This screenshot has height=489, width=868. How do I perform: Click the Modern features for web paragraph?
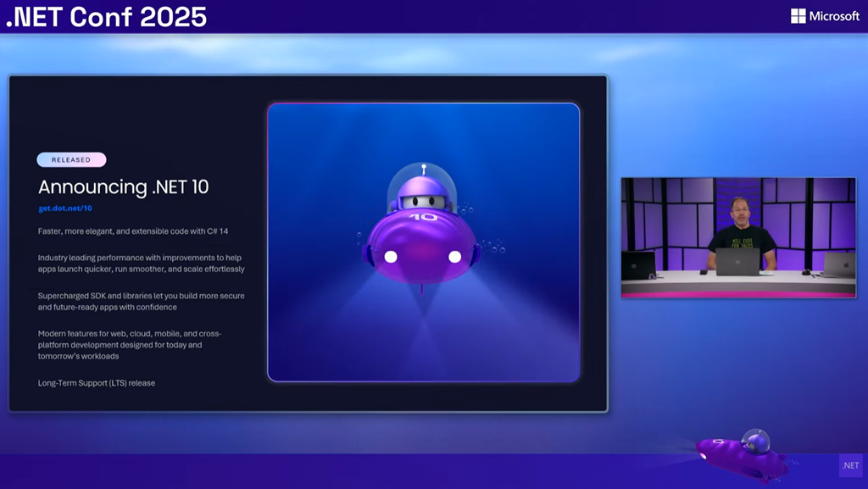(x=130, y=345)
